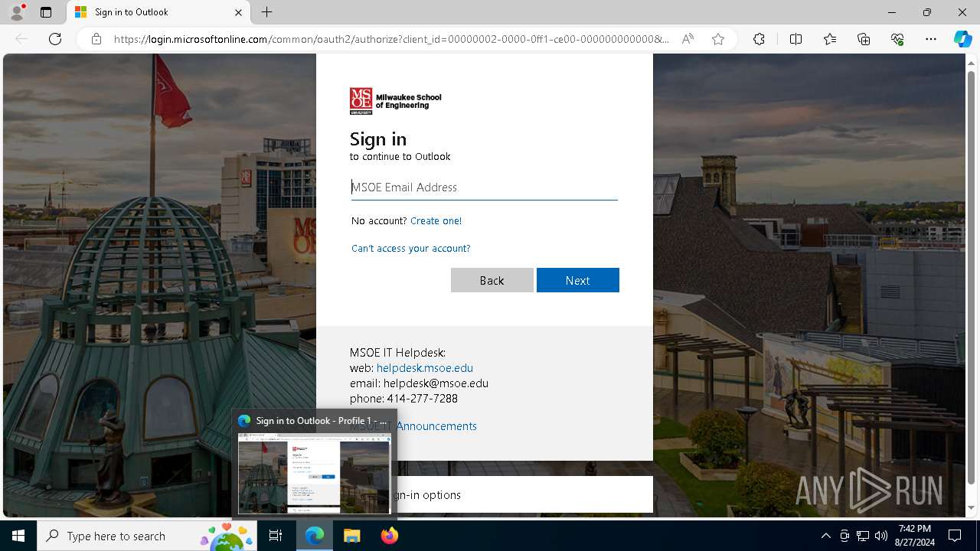This screenshot has width=980, height=551.
Task: Close the Sign in to Outlook tab
Action: tap(238, 12)
